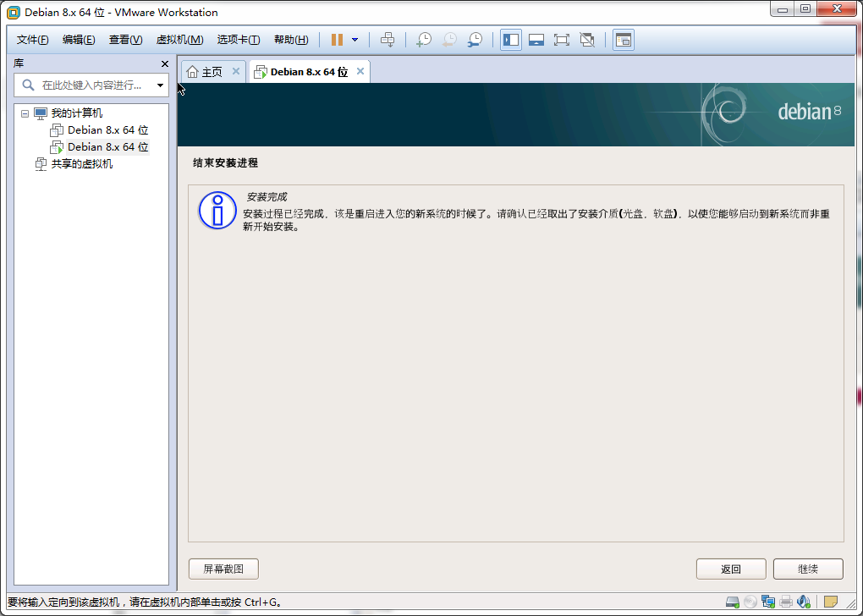The image size is (863, 616).
Task: Close the 主页 tab
Action: (x=235, y=72)
